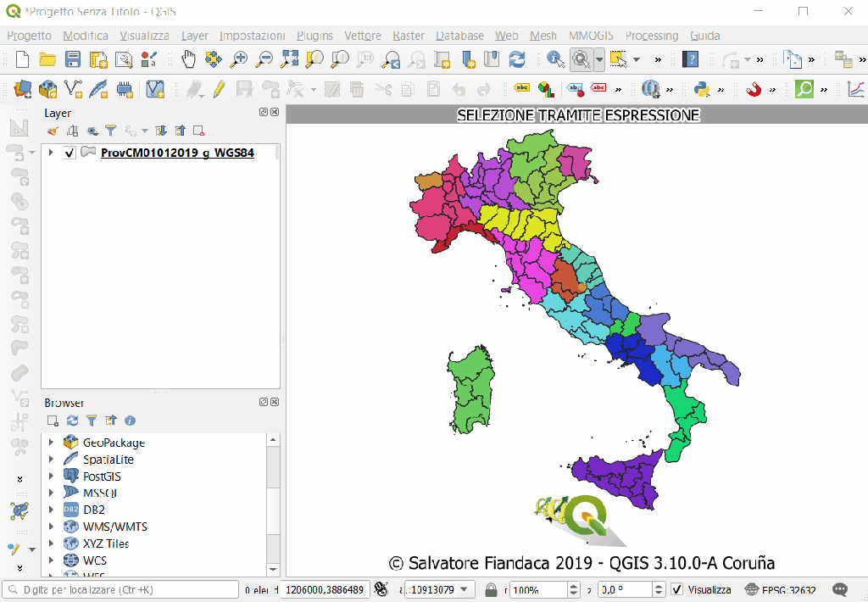
Task: Open the selection tool dropdown arrow
Action: point(636,59)
